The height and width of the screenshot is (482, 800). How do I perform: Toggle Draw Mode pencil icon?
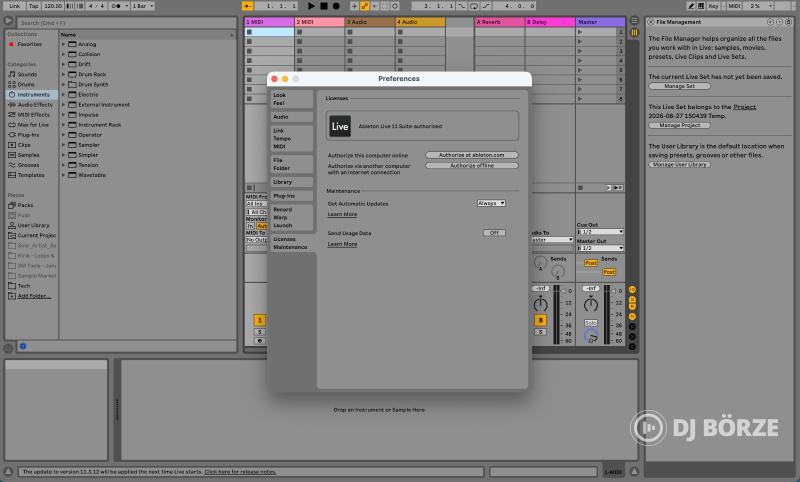[691, 6]
